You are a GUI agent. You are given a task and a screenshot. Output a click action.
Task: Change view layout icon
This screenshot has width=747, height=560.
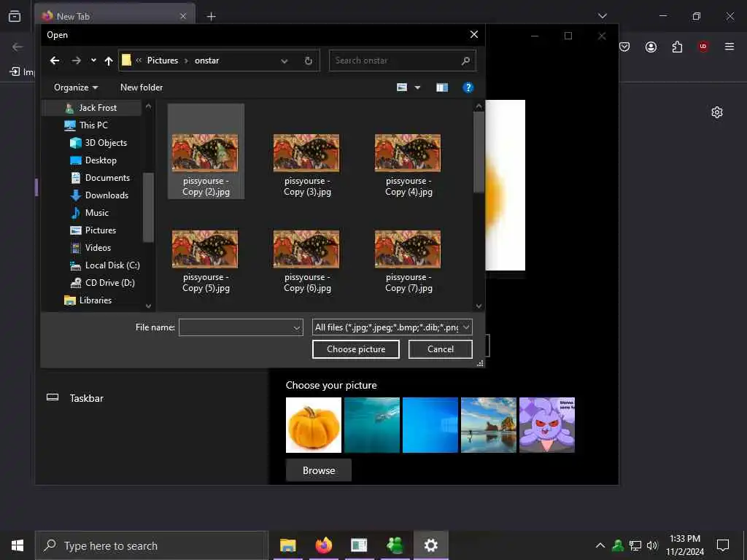pyautogui.click(x=402, y=87)
